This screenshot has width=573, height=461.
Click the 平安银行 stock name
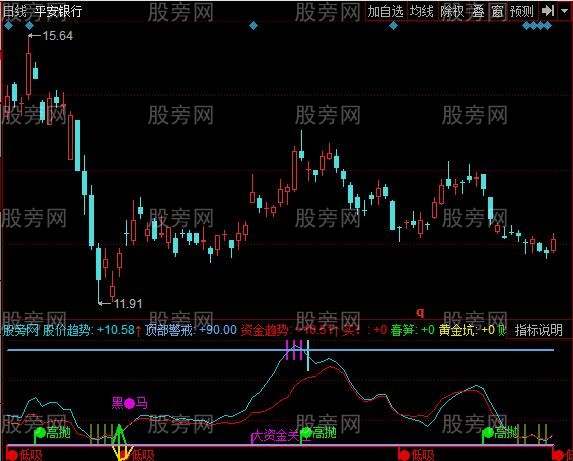tap(58, 11)
